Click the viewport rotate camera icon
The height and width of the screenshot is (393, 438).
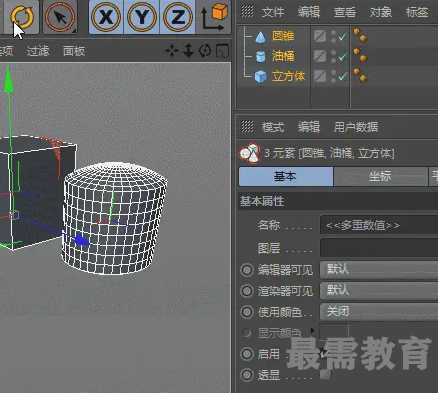(205, 51)
